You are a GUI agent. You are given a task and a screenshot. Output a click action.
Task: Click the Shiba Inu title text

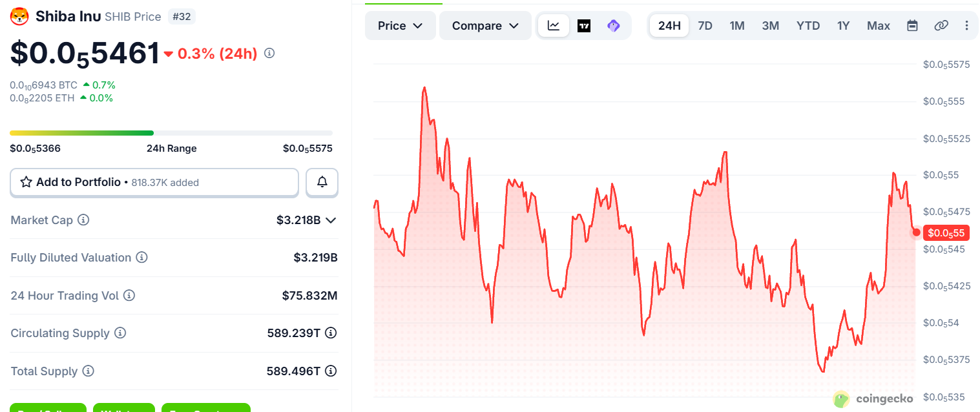(x=68, y=16)
